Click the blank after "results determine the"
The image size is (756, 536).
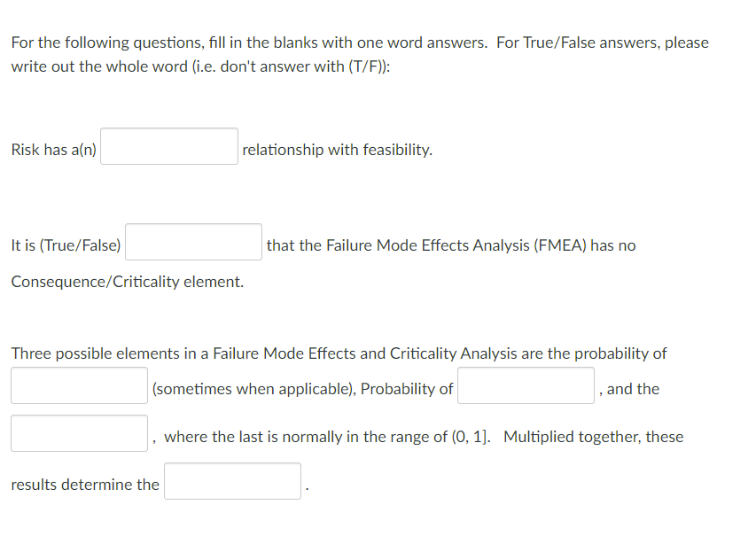232,480
